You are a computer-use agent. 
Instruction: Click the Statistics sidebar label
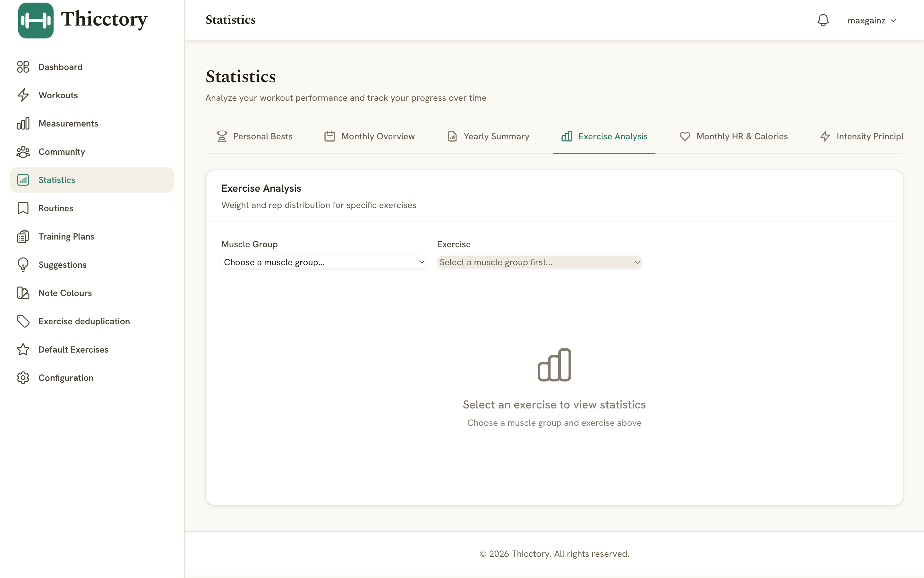[x=57, y=180]
